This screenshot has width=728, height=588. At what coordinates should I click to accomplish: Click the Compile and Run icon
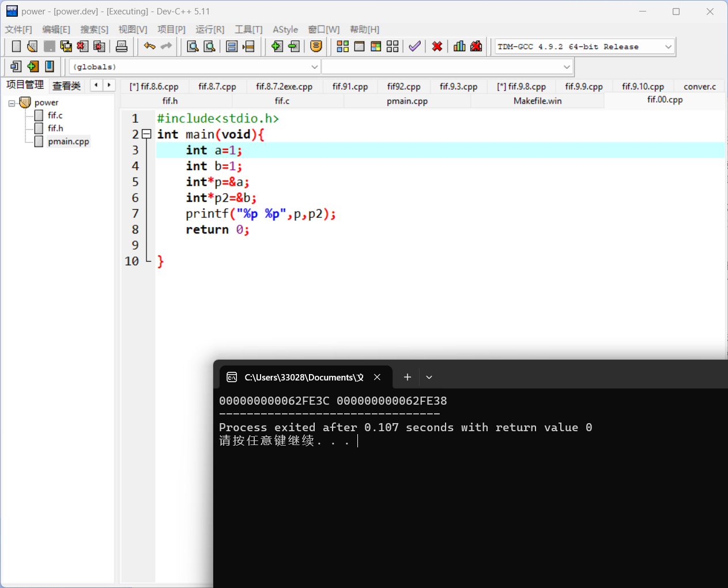(376, 47)
